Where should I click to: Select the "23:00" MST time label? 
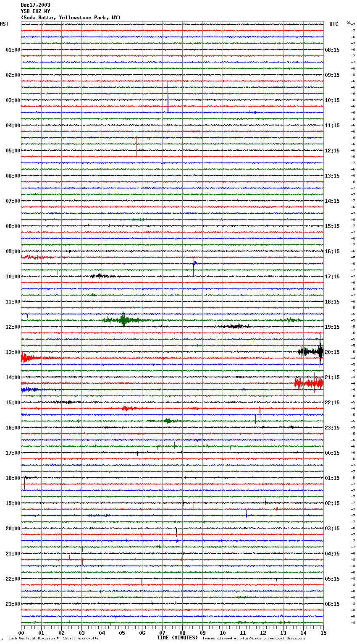tap(13, 604)
